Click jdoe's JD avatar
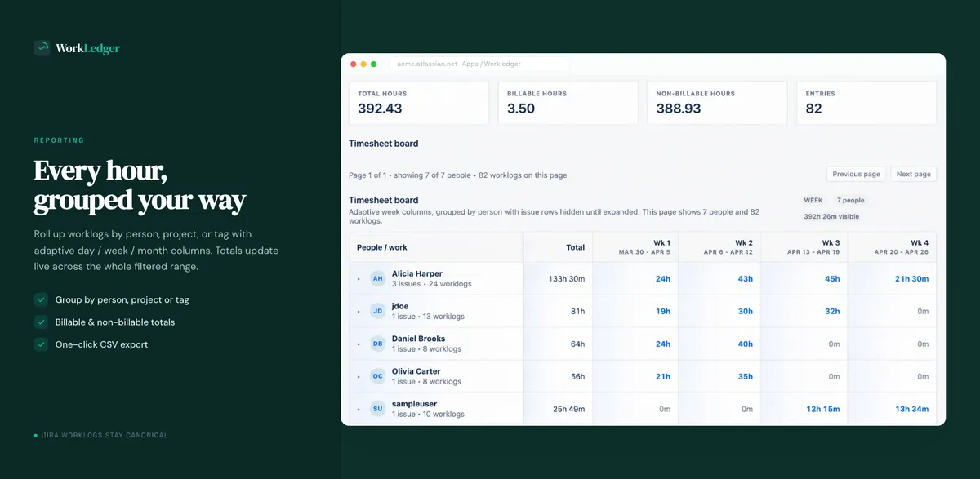Screen dimensions: 980x479 (x=377, y=311)
